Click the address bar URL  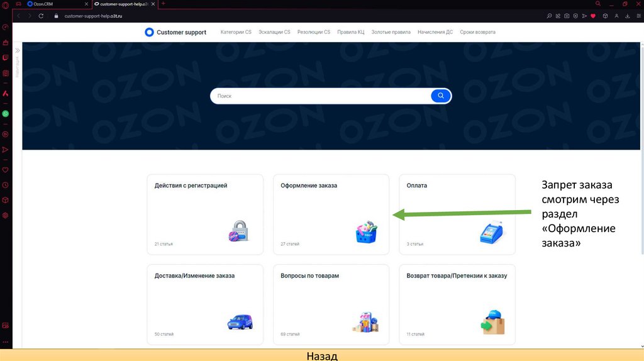click(x=93, y=16)
